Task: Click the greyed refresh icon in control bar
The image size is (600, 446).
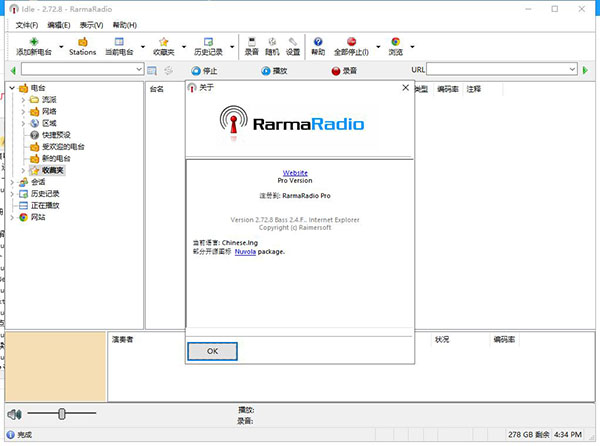Action: point(168,70)
